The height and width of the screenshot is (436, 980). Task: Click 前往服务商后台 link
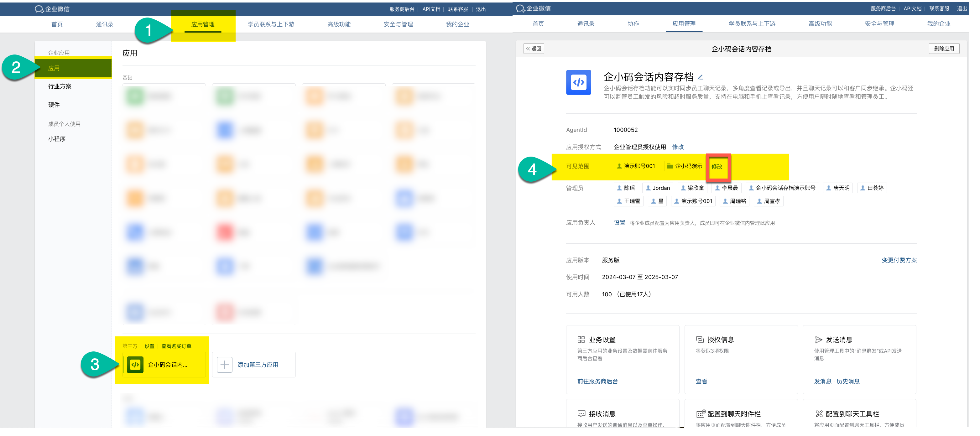[597, 381]
